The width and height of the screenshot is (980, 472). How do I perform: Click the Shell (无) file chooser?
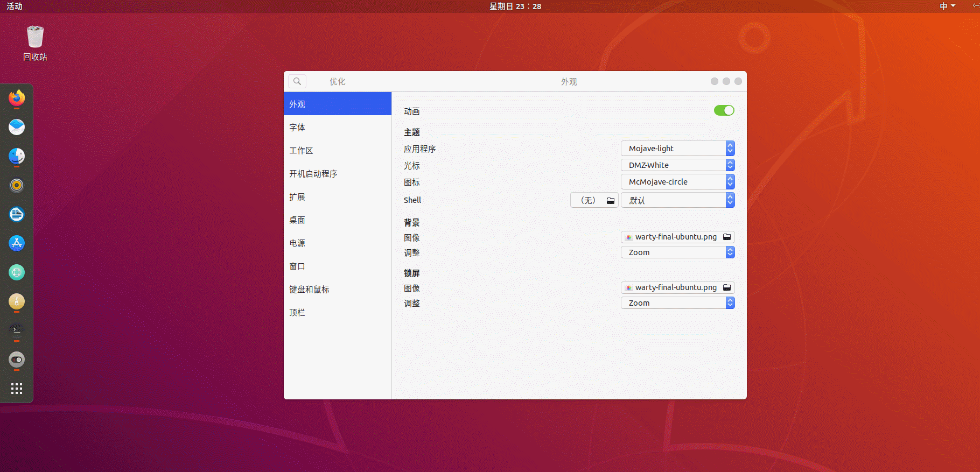594,200
